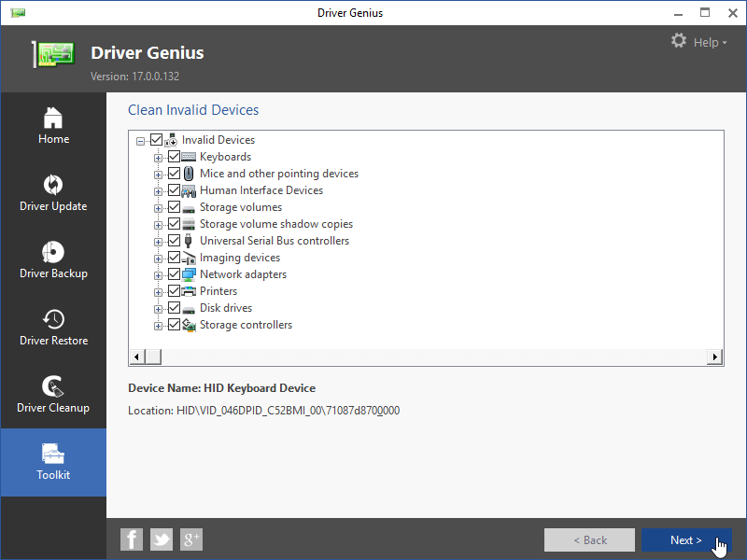This screenshot has height=560, width=747.
Task: Expand the Storage volumes node
Action: tap(158, 208)
